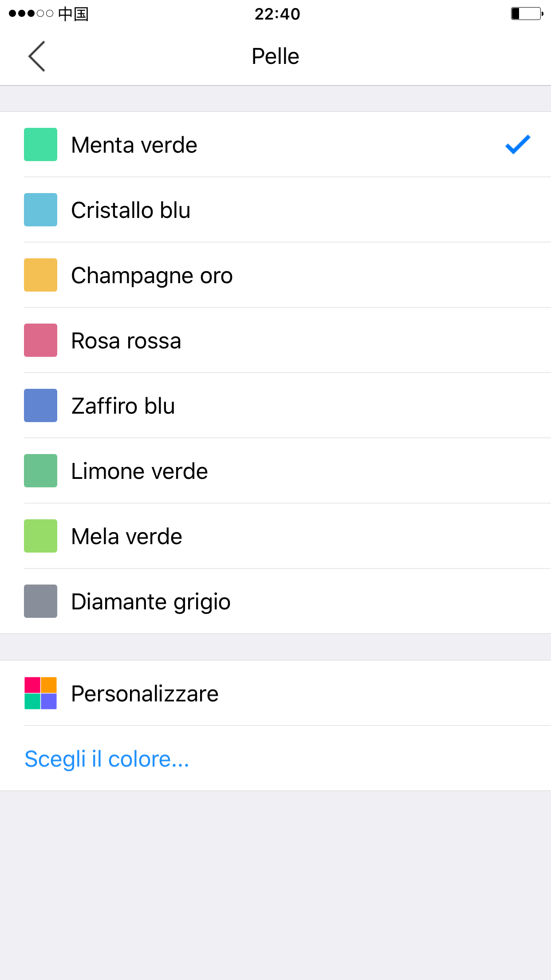Click the gray Diamante grigio swatch
Image resolution: width=551 pixels, height=980 pixels.
40,601
